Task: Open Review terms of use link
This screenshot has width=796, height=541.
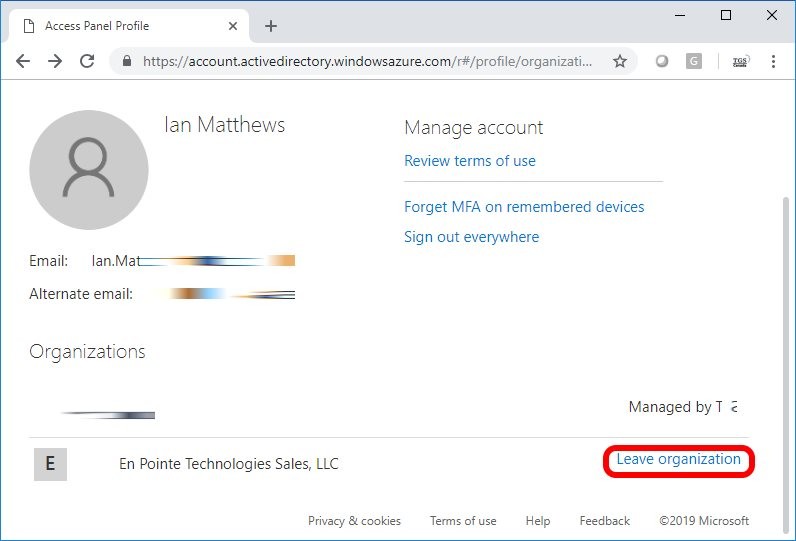Action: point(469,161)
